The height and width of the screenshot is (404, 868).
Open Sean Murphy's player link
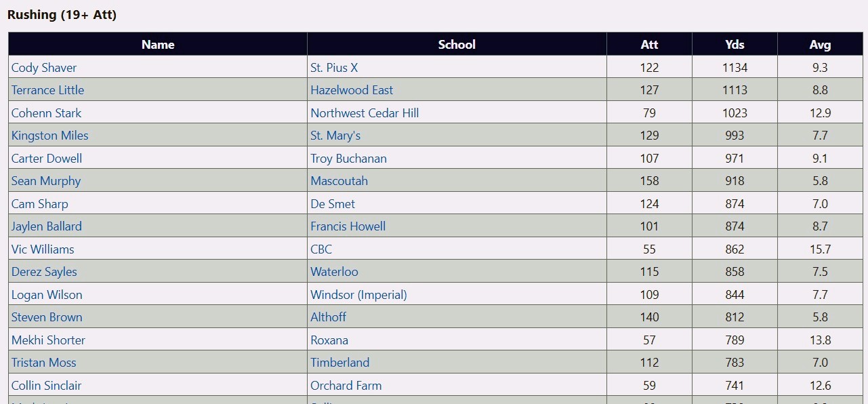click(x=46, y=181)
